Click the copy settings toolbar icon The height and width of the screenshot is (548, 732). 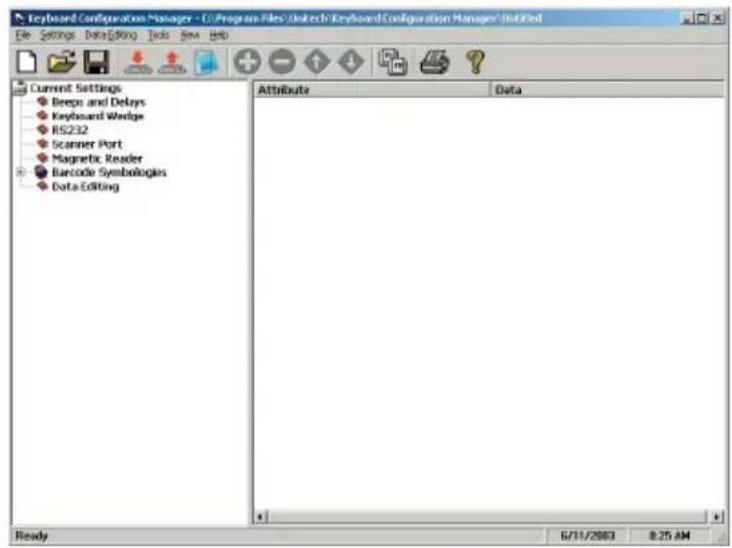(393, 62)
